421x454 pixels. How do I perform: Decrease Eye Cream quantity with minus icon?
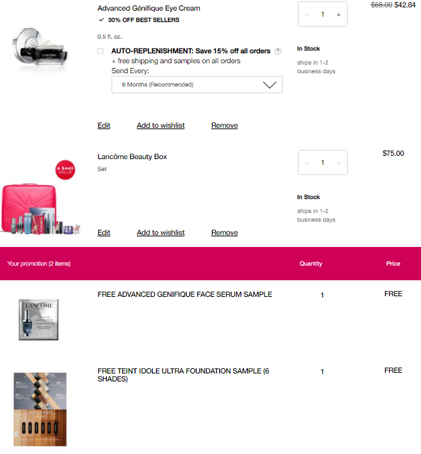pos(307,14)
